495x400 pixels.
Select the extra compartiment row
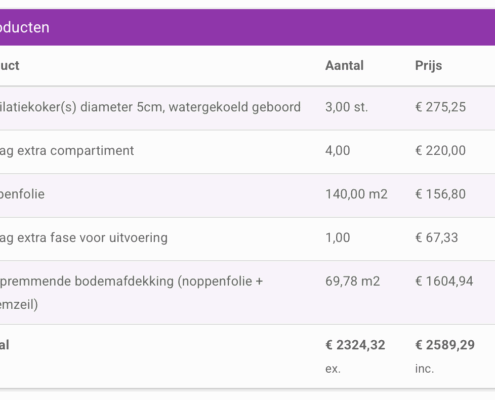coord(247,152)
